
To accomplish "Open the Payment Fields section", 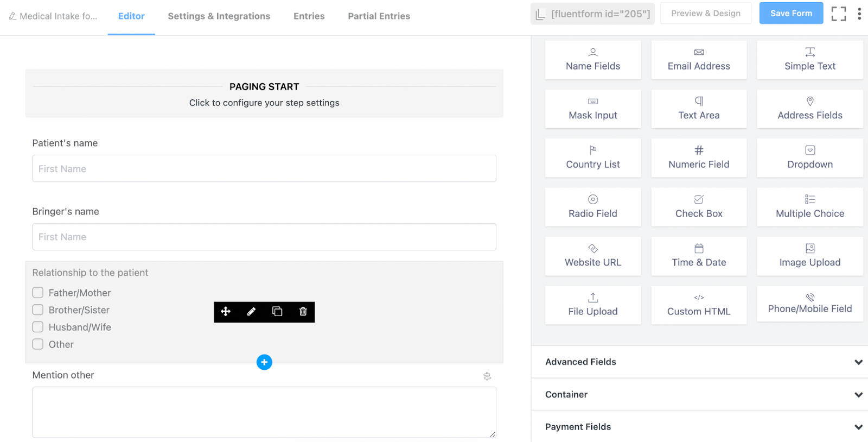I will (x=700, y=427).
